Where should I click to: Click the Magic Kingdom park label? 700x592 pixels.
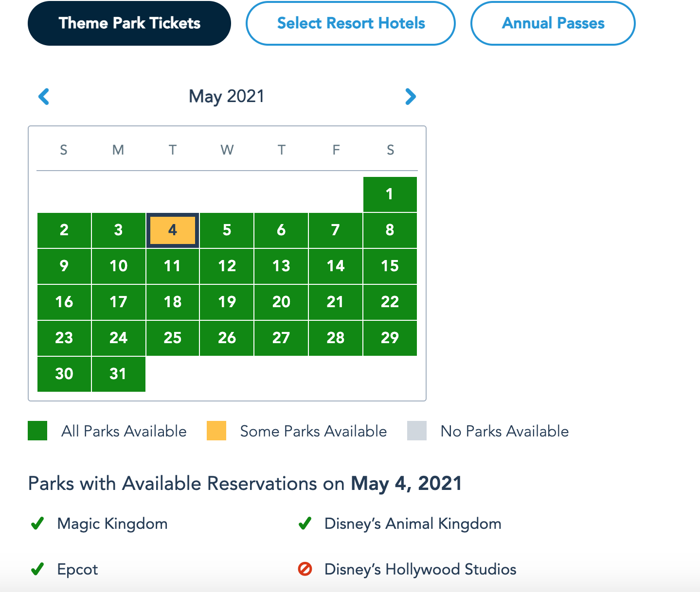(112, 523)
